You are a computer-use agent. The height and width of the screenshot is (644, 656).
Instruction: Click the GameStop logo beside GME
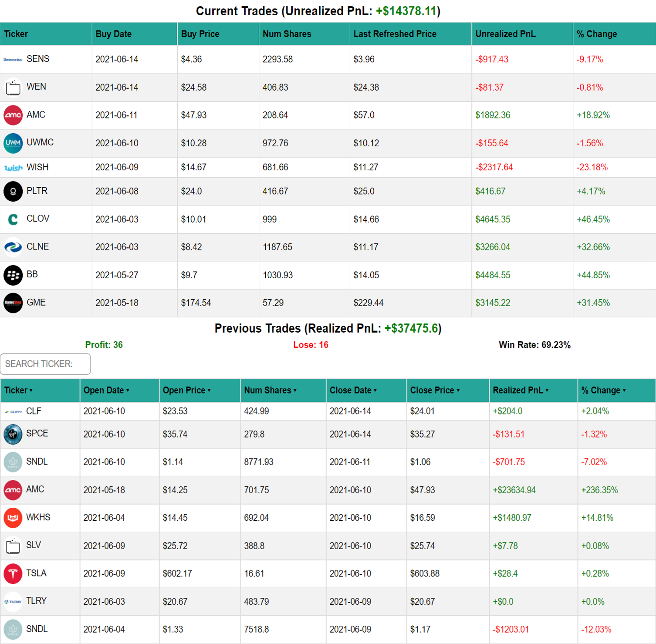(x=13, y=303)
